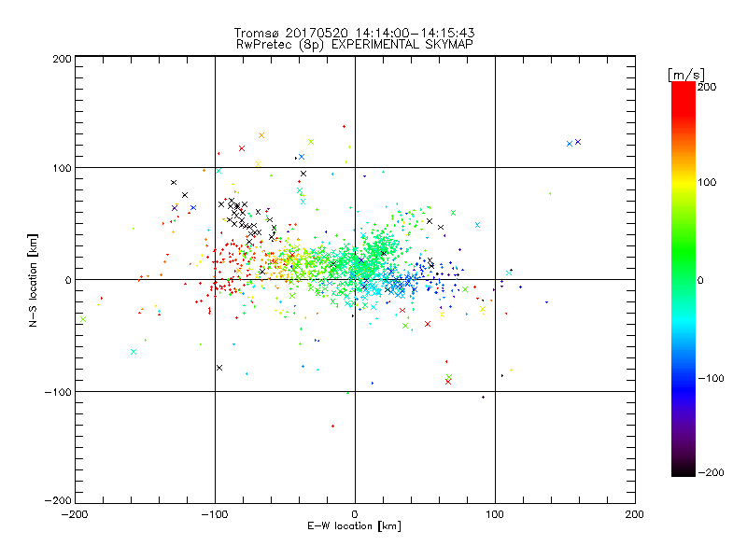747x560 pixels.
Task: Click the green X marker at far left edge
Action: click(83, 319)
